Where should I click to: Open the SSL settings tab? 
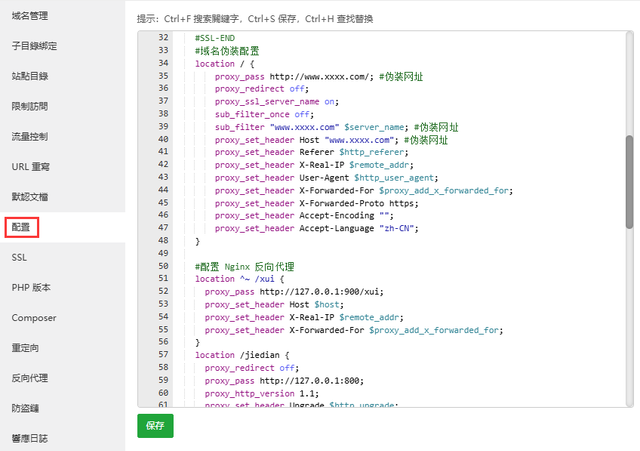(x=19, y=257)
